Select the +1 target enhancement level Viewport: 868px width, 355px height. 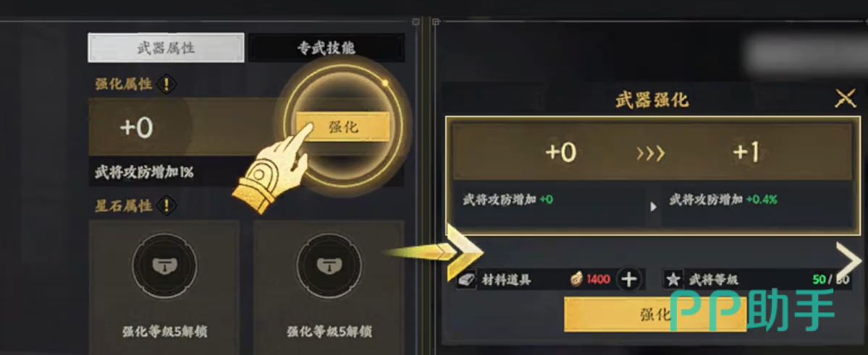[745, 152]
